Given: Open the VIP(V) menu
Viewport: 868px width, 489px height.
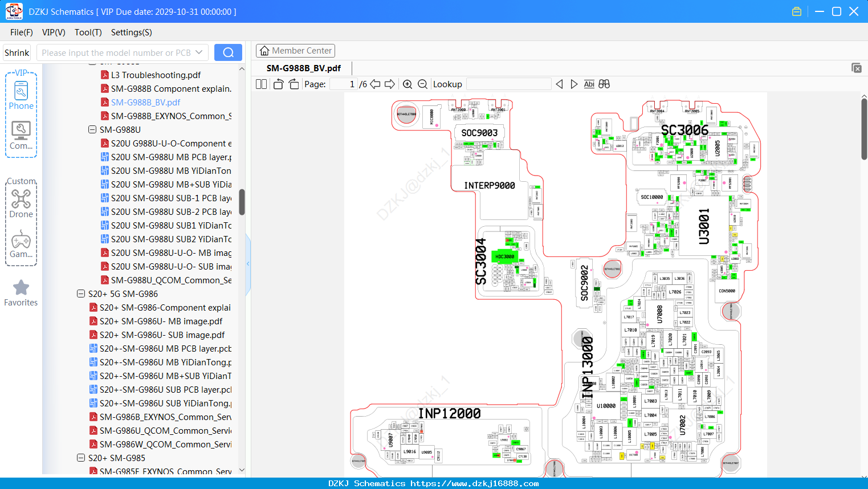Looking at the screenshot, I should tap(54, 32).
